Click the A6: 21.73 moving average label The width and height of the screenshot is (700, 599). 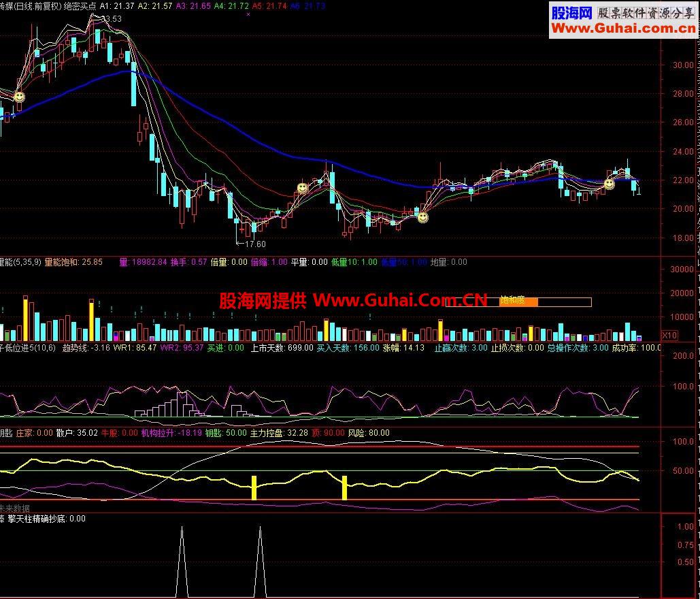(x=307, y=6)
